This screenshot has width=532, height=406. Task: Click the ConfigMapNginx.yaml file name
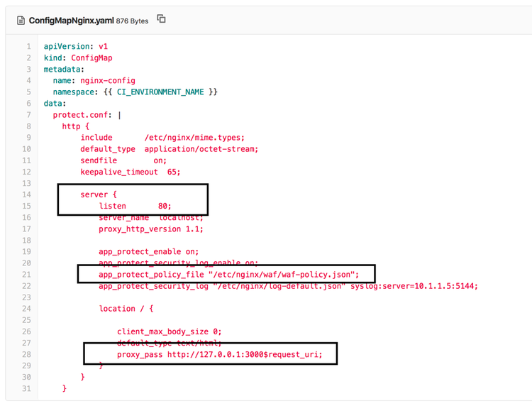point(71,21)
